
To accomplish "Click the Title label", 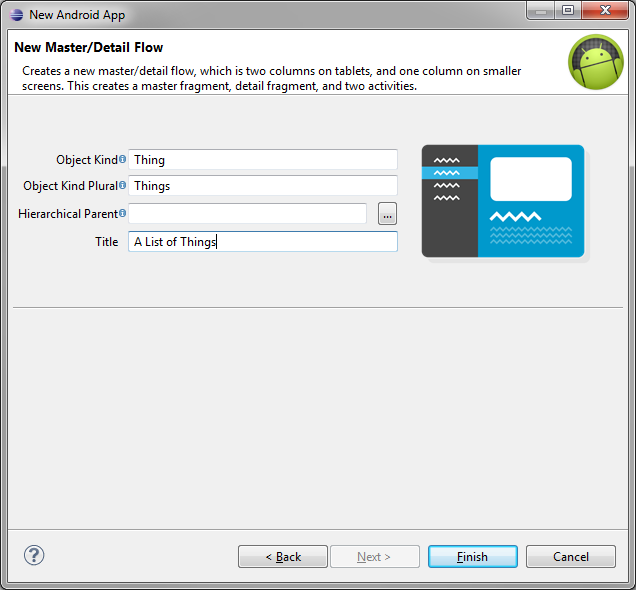I will (x=107, y=242).
